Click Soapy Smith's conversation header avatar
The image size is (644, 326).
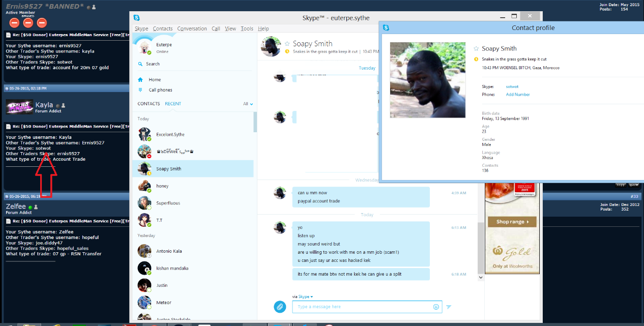click(271, 46)
